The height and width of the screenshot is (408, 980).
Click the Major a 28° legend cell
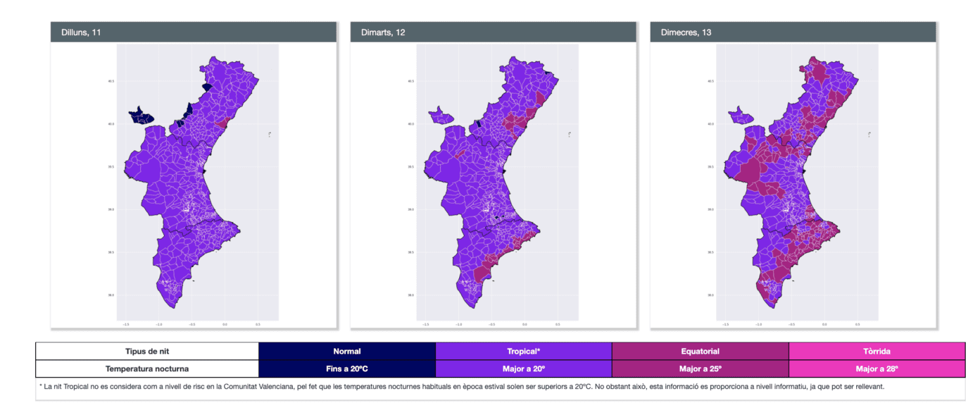click(877, 369)
